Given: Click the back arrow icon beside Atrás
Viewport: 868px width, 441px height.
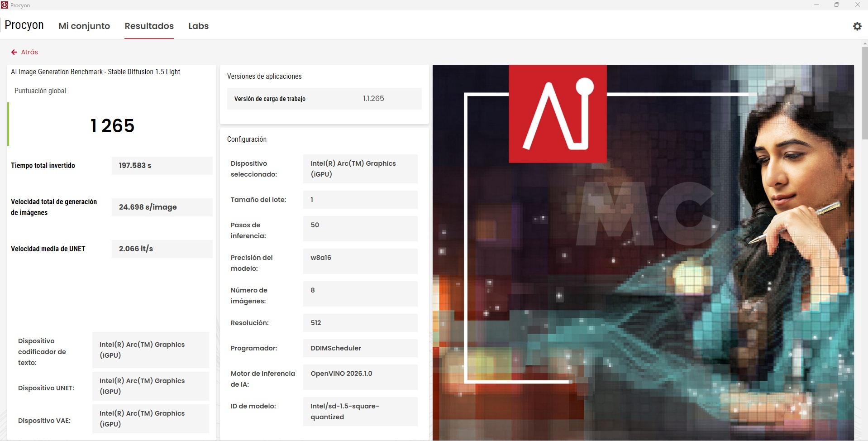Looking at the screenshot, I should [x=14, y=52].
